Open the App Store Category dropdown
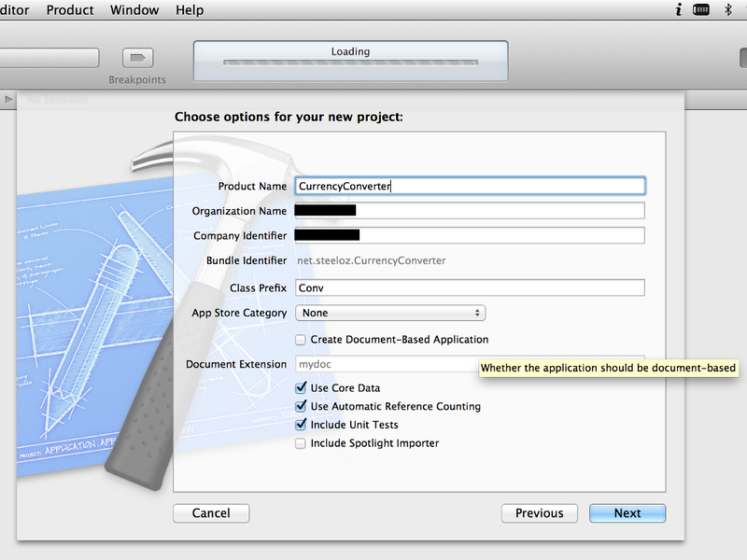Screen dimensions: 747x560 (389, 314)
